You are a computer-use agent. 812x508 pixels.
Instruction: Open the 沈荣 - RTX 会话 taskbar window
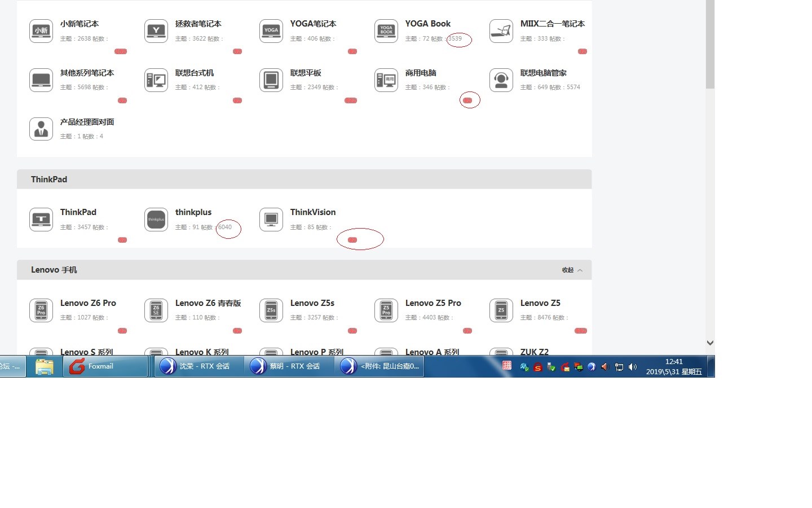coord(199,366)
